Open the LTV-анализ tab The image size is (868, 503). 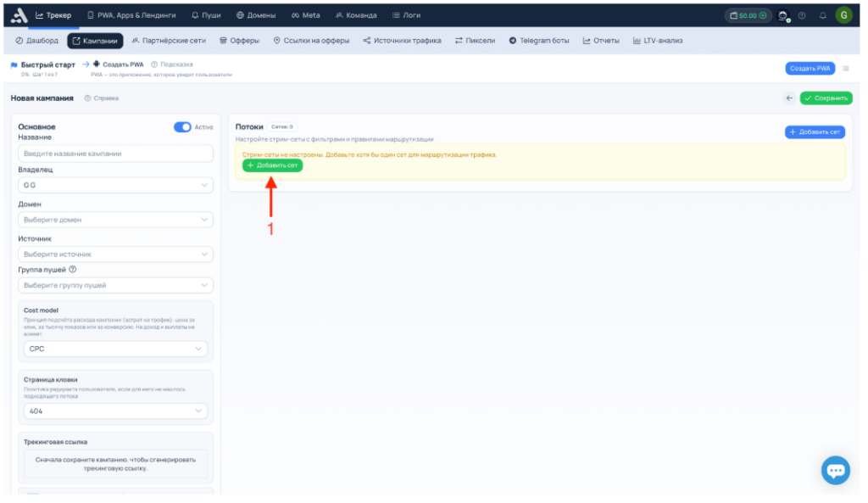coord(658,41)
